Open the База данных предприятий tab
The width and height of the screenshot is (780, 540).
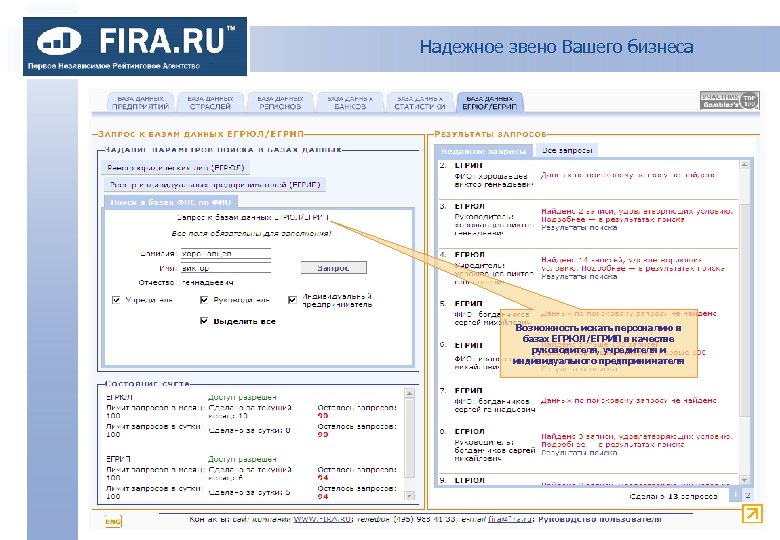click(140, 102)
